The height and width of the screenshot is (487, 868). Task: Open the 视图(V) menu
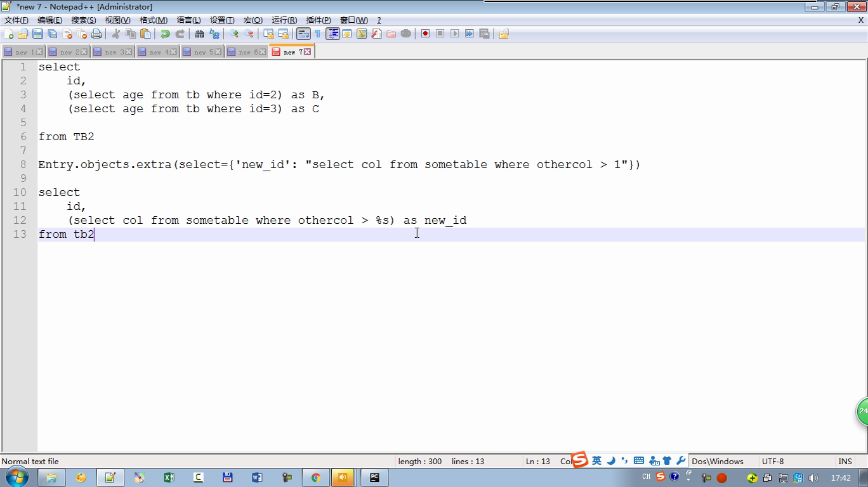(x=117, y=20)
